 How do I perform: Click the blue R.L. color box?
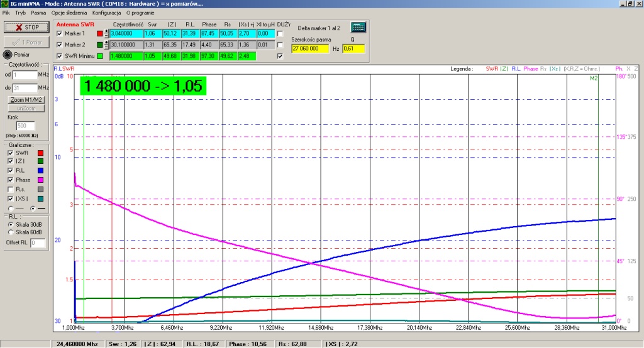(x=41, y=170)
